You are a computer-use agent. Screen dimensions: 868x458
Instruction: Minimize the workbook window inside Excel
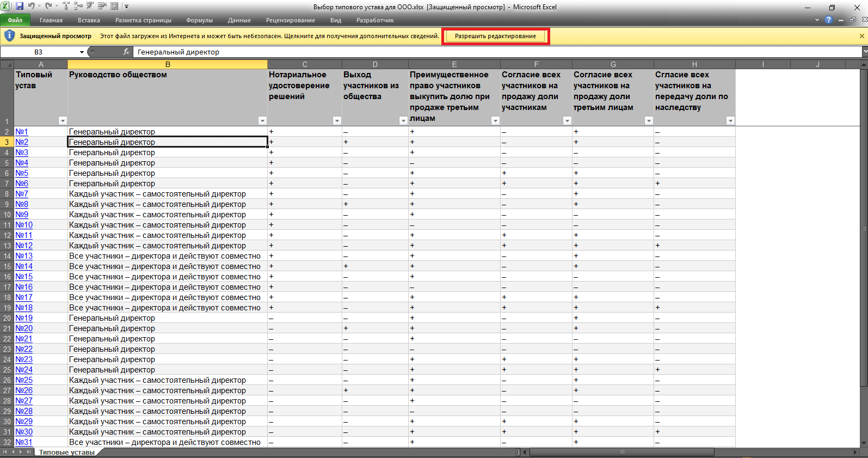point(841,20)
